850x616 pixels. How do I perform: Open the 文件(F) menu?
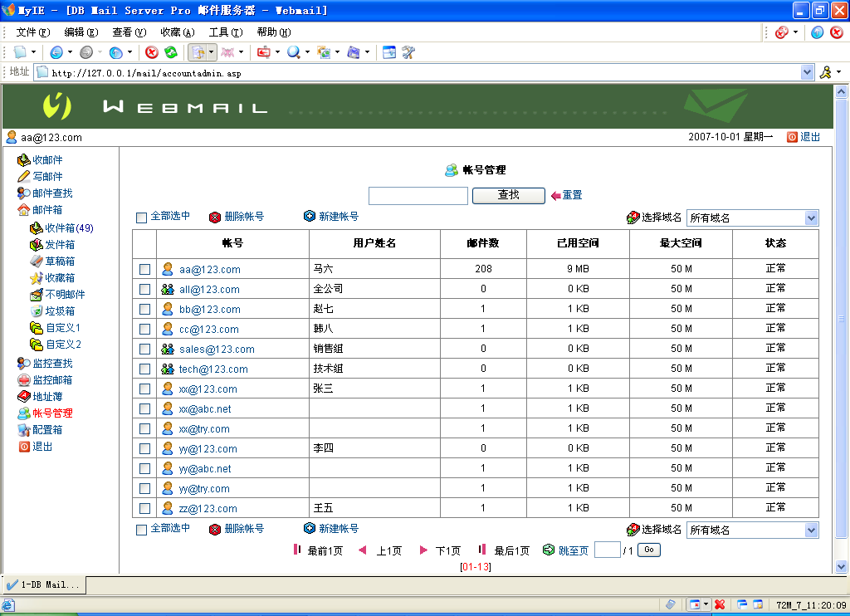32,32
